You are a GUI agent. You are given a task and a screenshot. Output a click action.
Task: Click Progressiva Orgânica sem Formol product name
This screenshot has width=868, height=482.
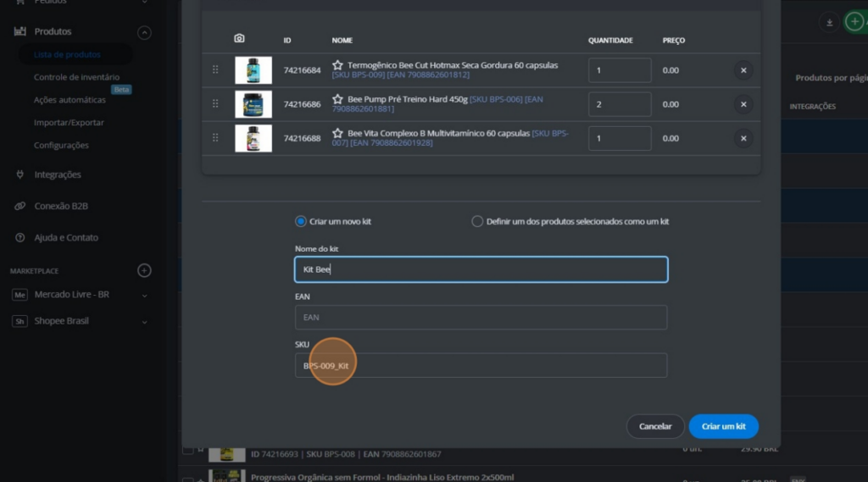(x=382, y=477)
